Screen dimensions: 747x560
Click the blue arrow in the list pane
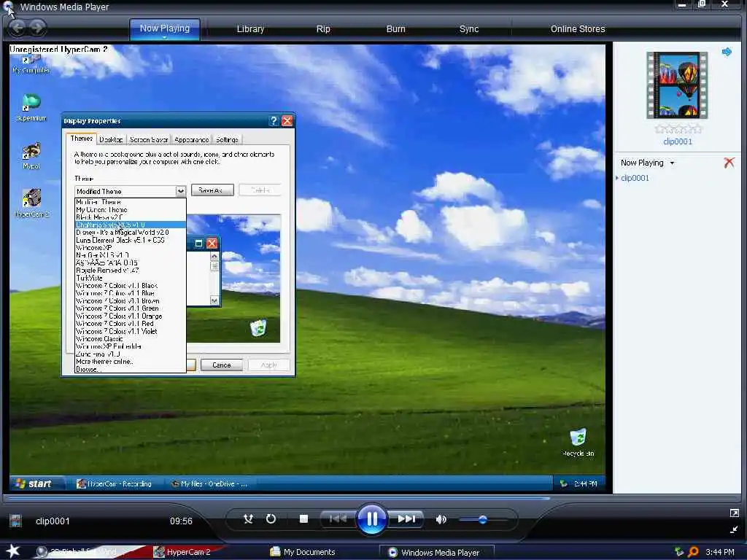pyautogui.click(x=727, y=52)
